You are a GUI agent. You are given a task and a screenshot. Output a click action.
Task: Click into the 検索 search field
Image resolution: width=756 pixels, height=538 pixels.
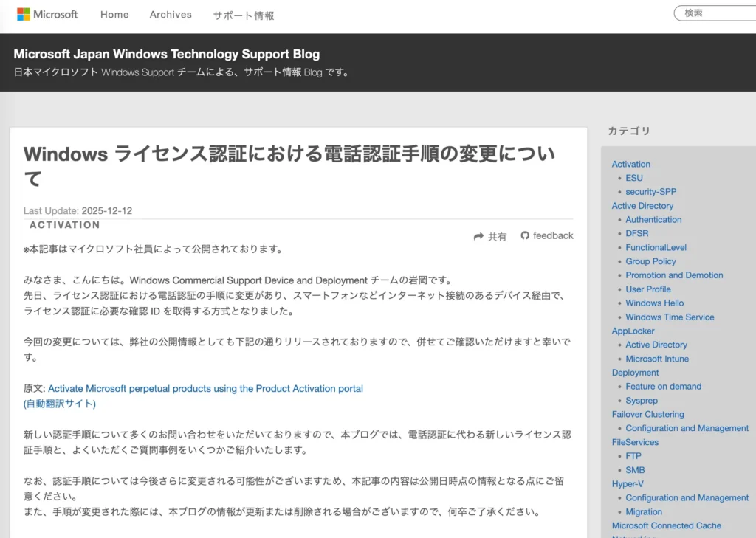click(716, 13)
